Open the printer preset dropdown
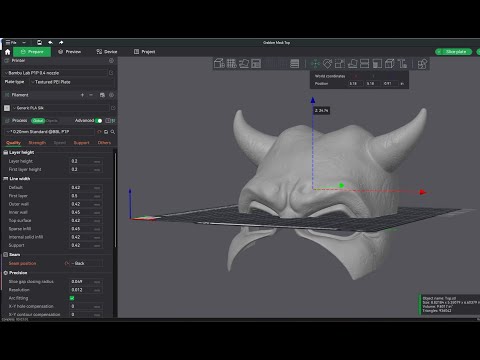This screenshot has height=360, width=480. 56,73
